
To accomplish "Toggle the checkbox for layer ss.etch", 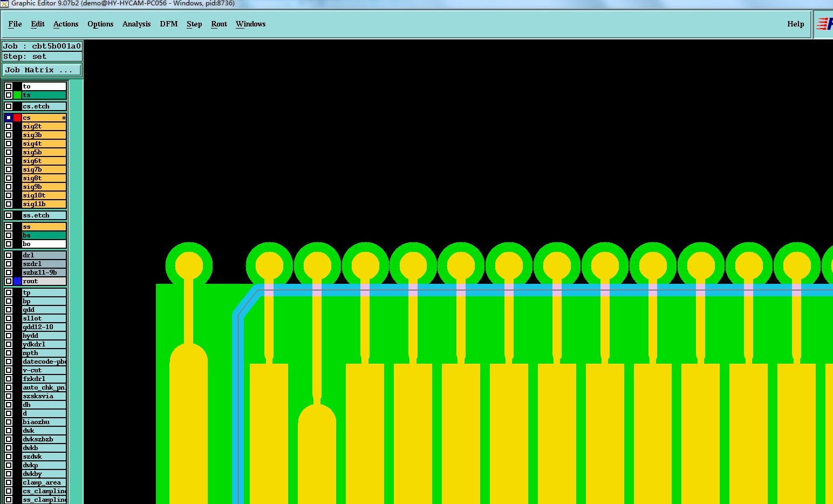I will [x=9, y=215].
